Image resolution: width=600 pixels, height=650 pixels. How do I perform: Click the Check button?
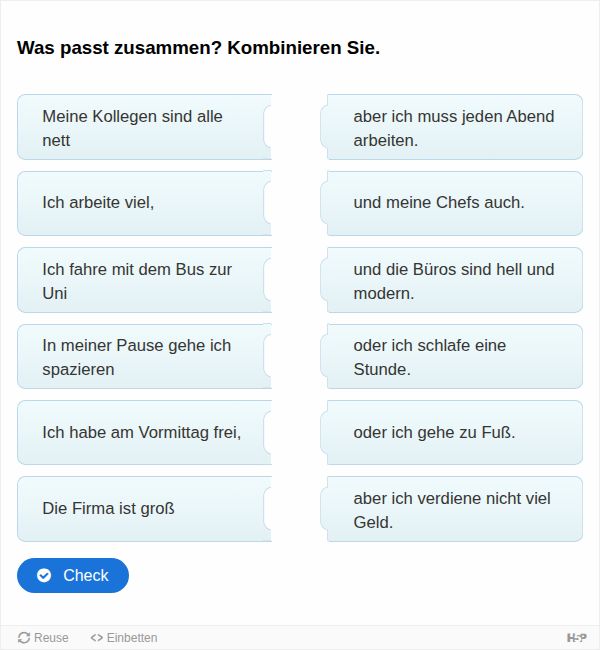(73, 575)
